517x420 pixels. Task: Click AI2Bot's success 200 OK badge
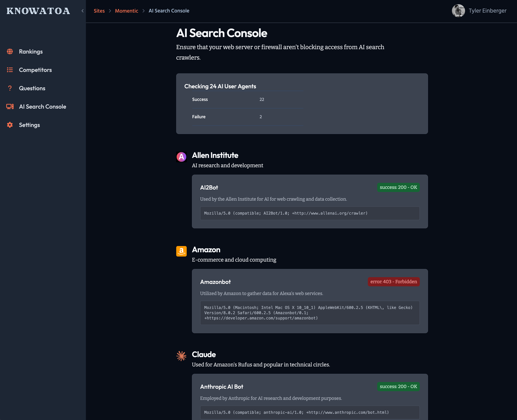[398, 187]
